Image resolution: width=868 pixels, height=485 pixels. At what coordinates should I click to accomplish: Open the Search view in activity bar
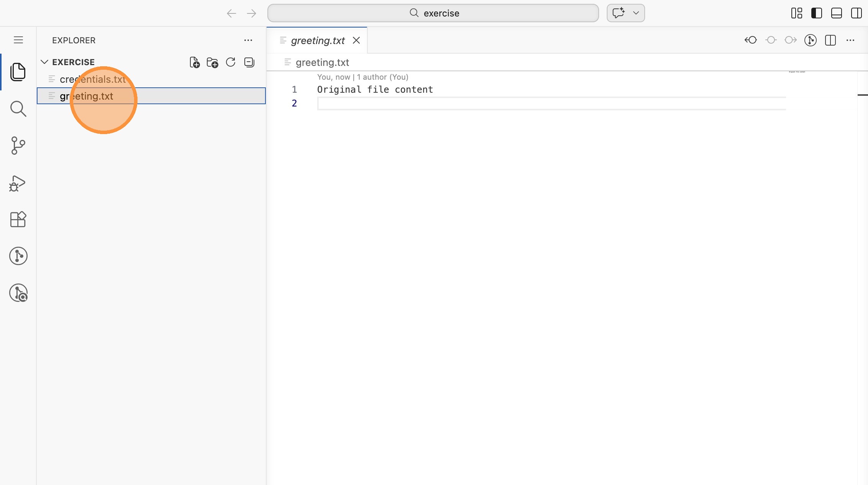(18, 109)
